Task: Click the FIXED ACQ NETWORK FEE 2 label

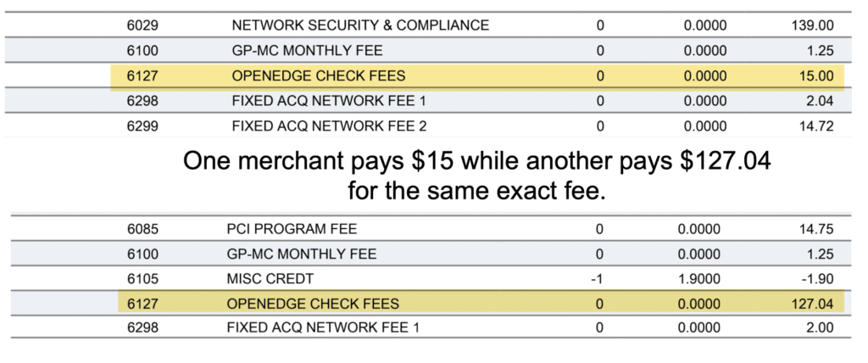Action: coord(331,126)
